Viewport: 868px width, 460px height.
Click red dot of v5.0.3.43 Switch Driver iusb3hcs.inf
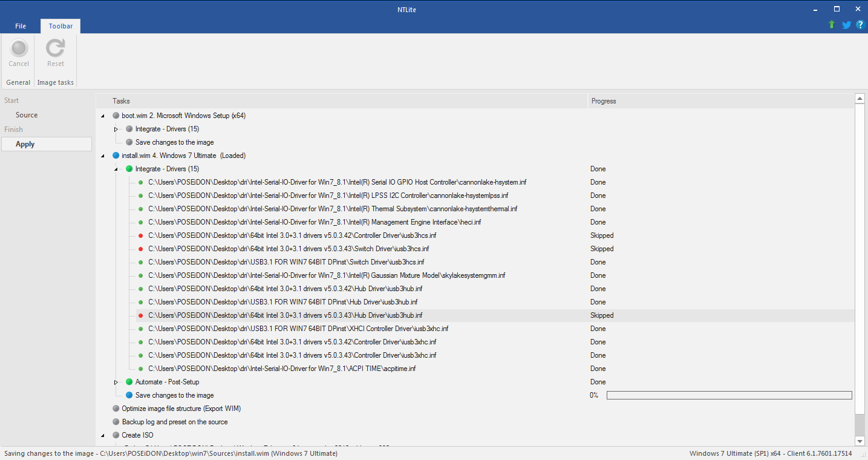(x=140, y=249)
